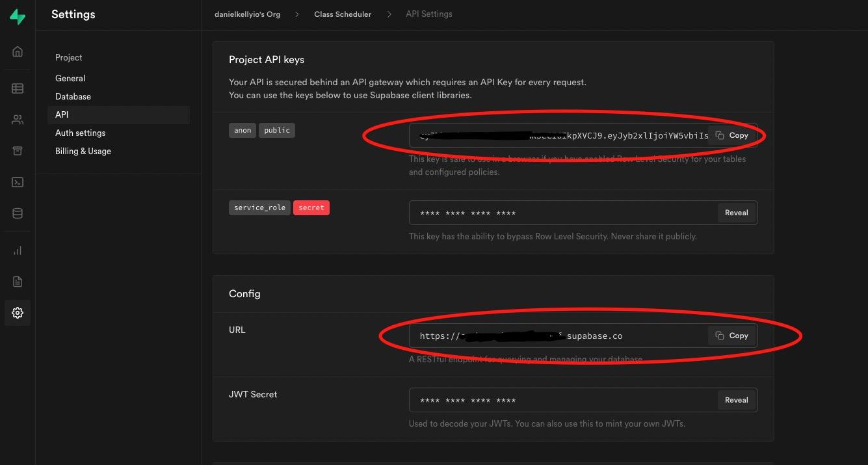Click the Supabase logo in the sidebar
Viewport: 868px width, 465px height.
click(18, 17)
